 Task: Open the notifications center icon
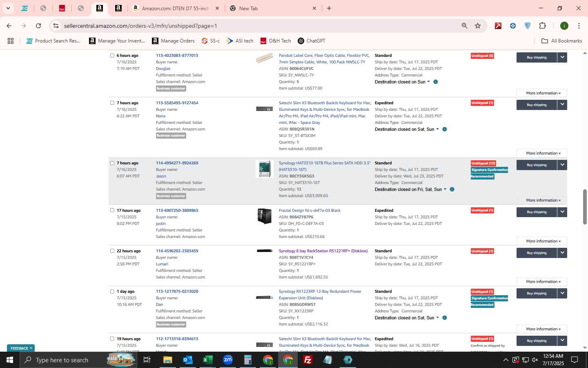pyautogui.click(x=575, y=360)
